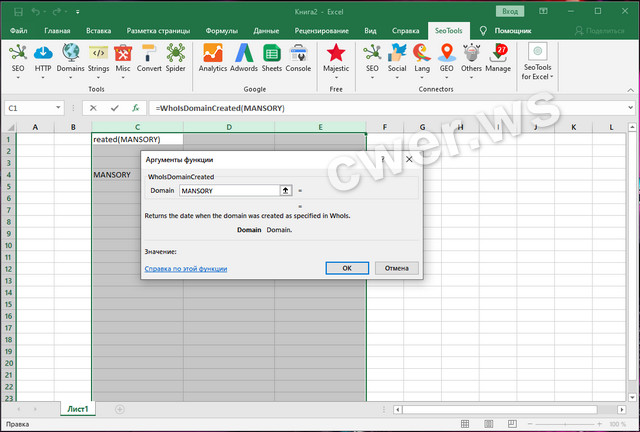Customize Quick Access Toolbar dropdown
Screen dimensions: 640x432
coord(78,12)
